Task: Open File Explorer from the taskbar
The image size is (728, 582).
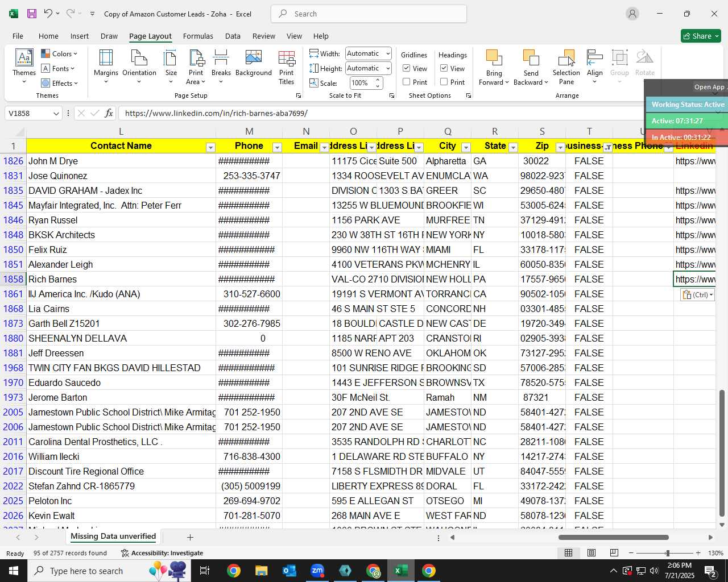Action: pyautogui.click(x=261, y=571)
